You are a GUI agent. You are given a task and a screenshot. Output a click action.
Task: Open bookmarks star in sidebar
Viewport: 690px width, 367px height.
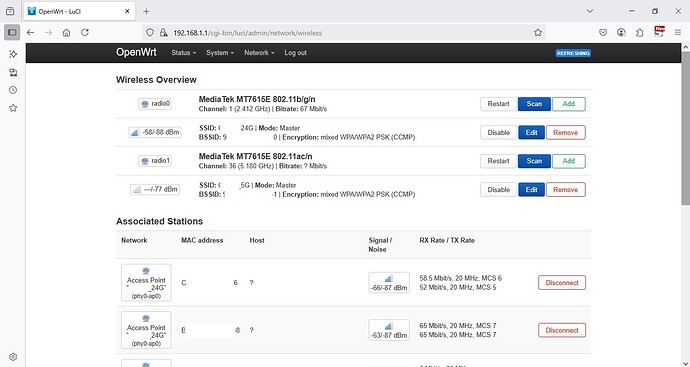(x=13, y=108)
